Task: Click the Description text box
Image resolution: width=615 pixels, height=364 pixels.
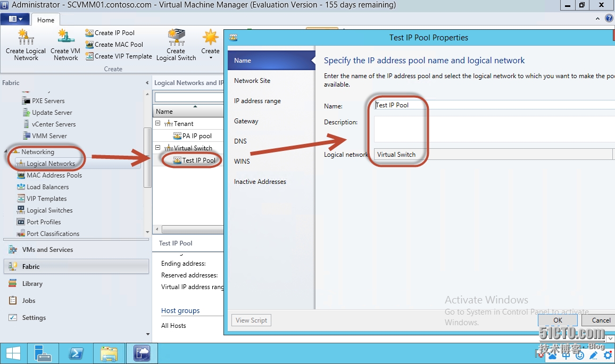Action: pos(494,129)
